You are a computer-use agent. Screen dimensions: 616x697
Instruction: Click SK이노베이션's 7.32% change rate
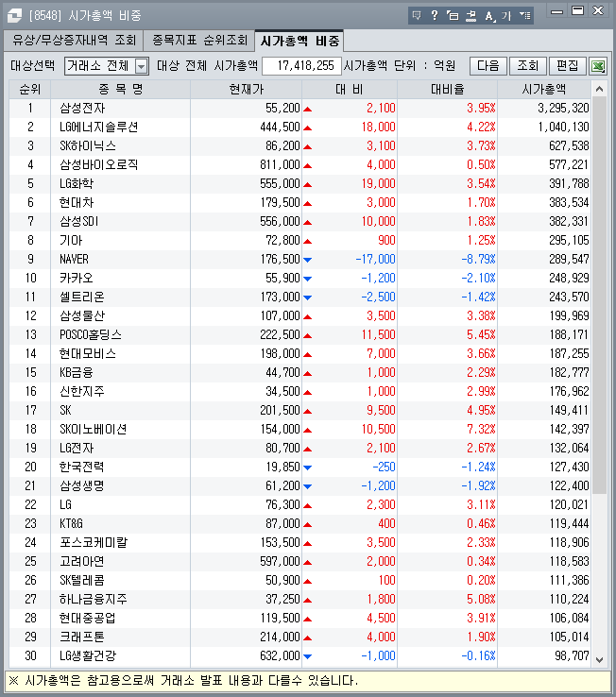[x=481, y=430]
